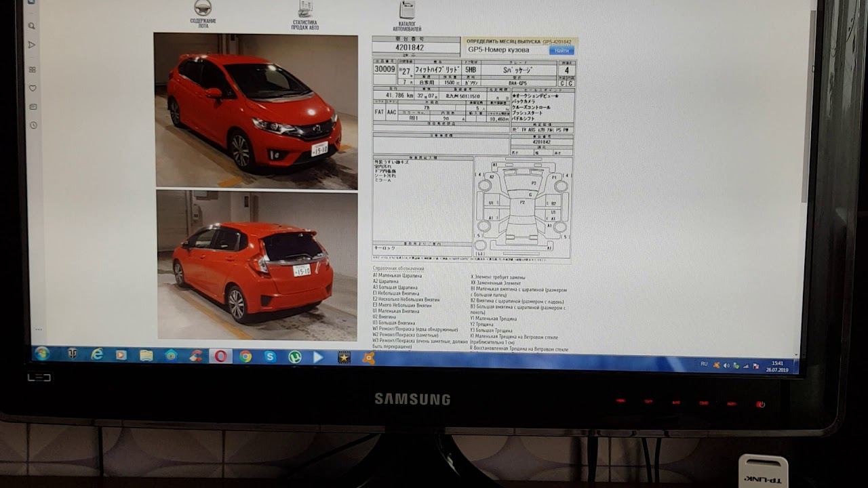Image resolution: width=868 pixels, height=488 pixels.
Task: Open the network signal tray icon
Action: click(746, 366)
